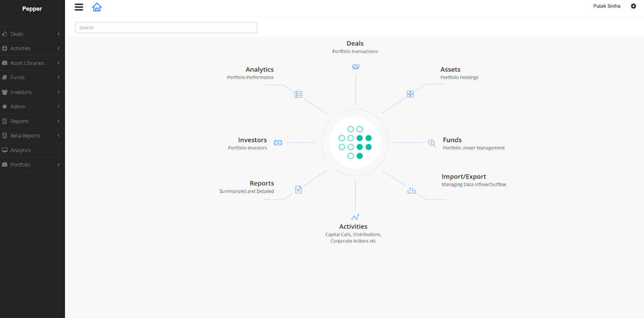Click the Pepper dots logo in the center
This screenshot has width=644, height=318.
(355, 142)
